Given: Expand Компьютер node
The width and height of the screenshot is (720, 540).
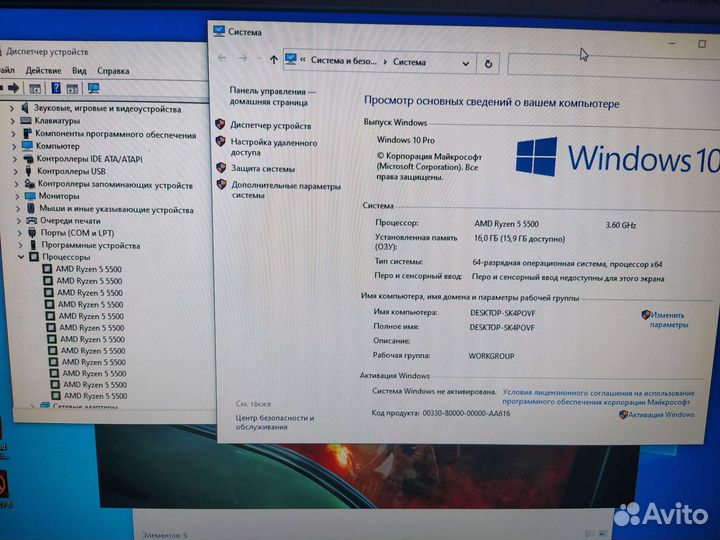Looking at the screenshot, I should coord(14,146).
